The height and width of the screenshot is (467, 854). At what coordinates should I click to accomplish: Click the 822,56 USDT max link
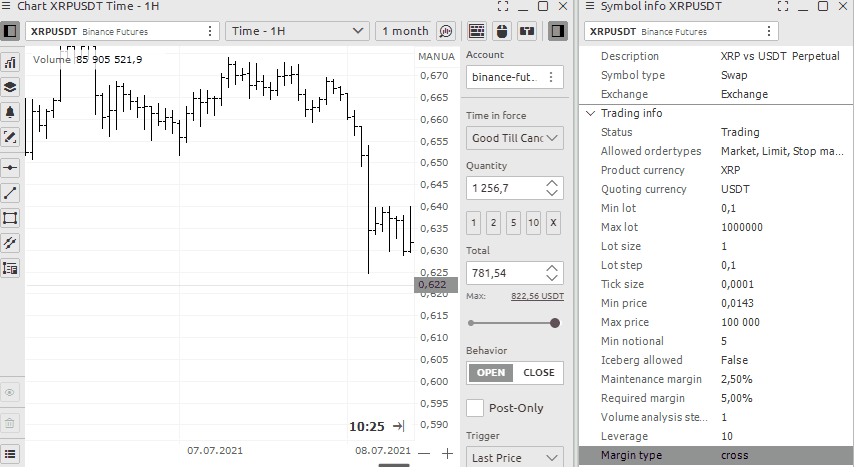(x=537, y=297)
